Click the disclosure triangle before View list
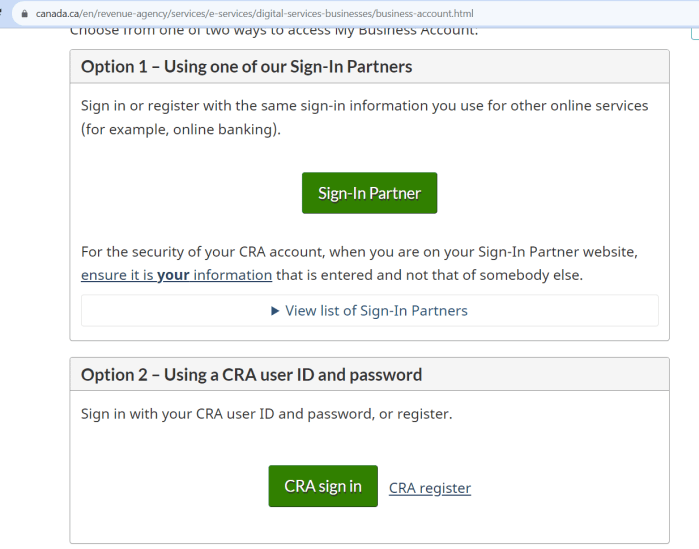Viewport: 699px width, 549px height. (275, 311)
